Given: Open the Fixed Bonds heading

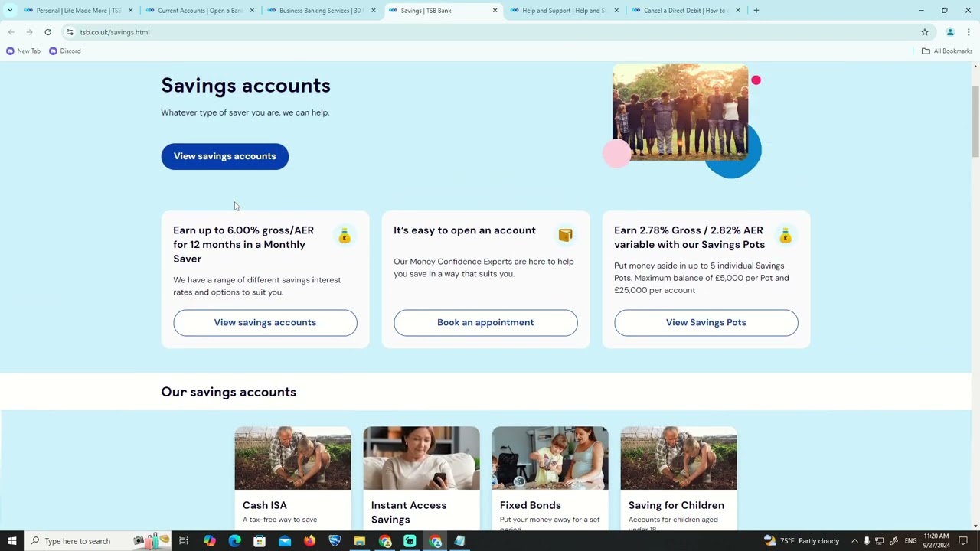Looking at the screenshot, I should tap(531, 505).
